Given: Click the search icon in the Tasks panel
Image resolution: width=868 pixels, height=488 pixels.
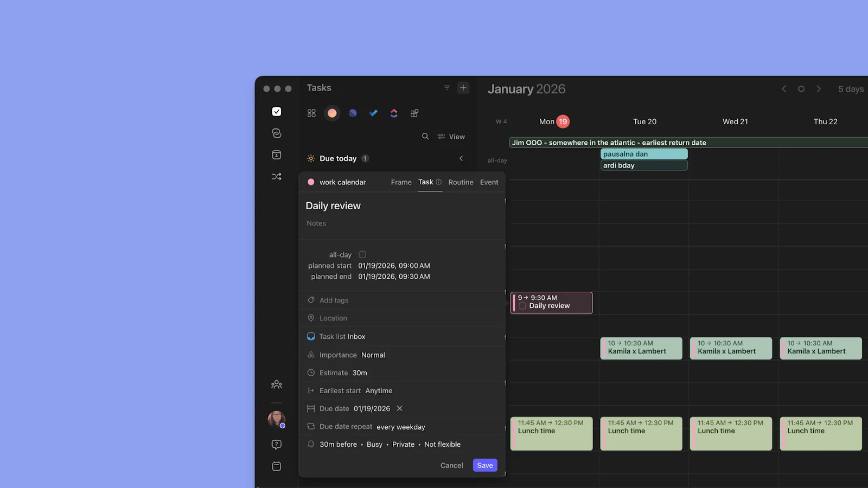Looking at the screenshot, I should pos(425,137).
